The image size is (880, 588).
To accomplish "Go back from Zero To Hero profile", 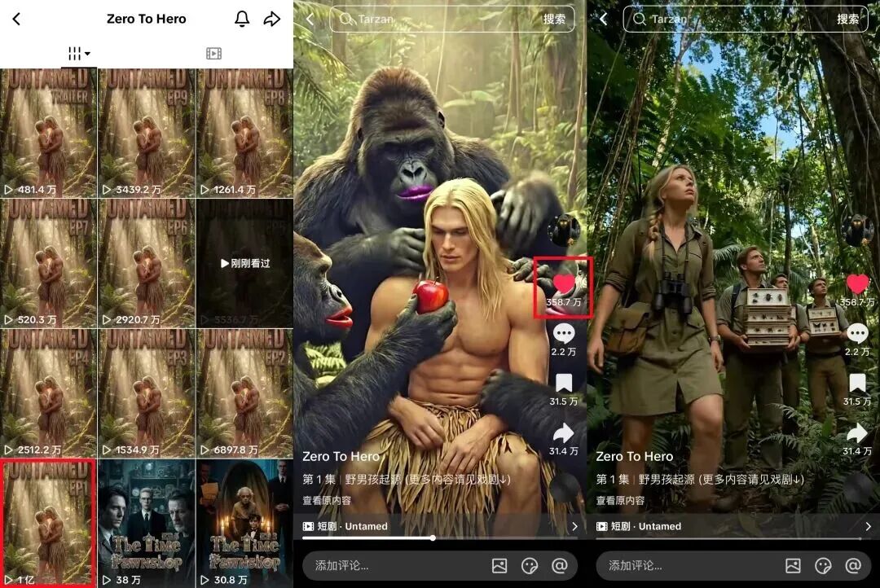I will [16, 19].
